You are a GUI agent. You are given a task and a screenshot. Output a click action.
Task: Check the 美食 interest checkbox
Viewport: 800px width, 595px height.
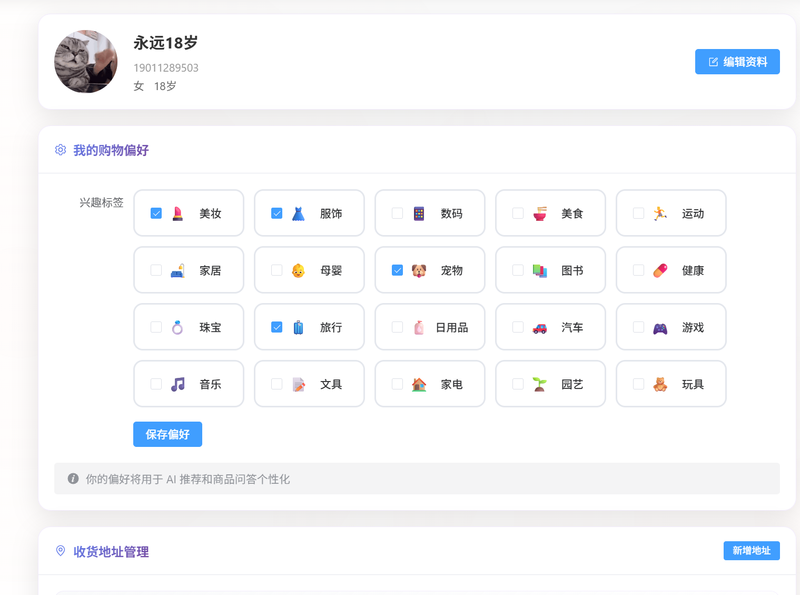(x=518, y=213)
